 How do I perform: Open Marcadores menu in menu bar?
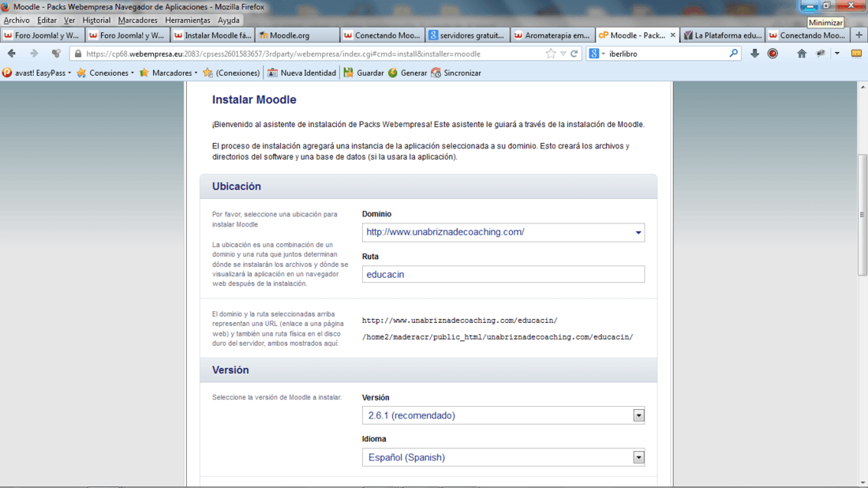click(x=138, y=20)
